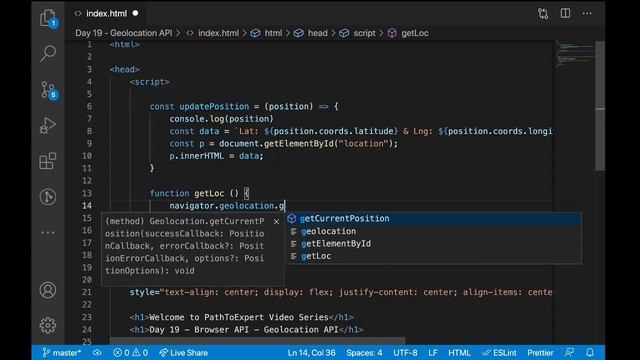This screenshot has width=640, height=360.
Task: Click the vertical editor scrollbar
Action: point(600,106)
